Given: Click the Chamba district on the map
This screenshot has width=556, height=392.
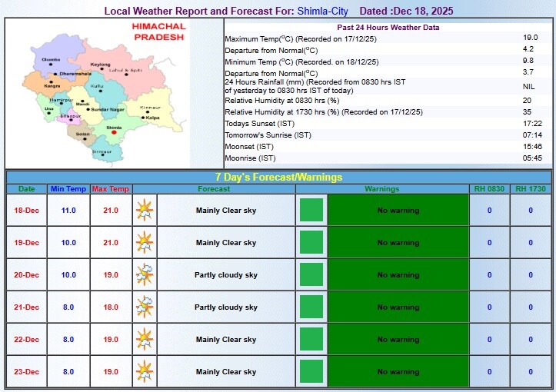Looking at the screenshot, I should click(x=51, y=60).
